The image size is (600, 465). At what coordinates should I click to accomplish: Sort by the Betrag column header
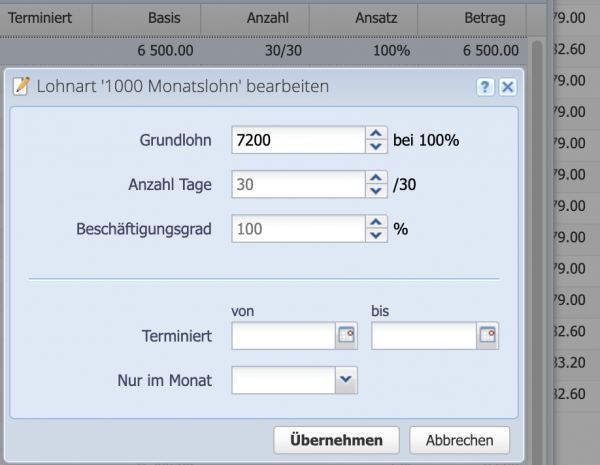[485, 18]
